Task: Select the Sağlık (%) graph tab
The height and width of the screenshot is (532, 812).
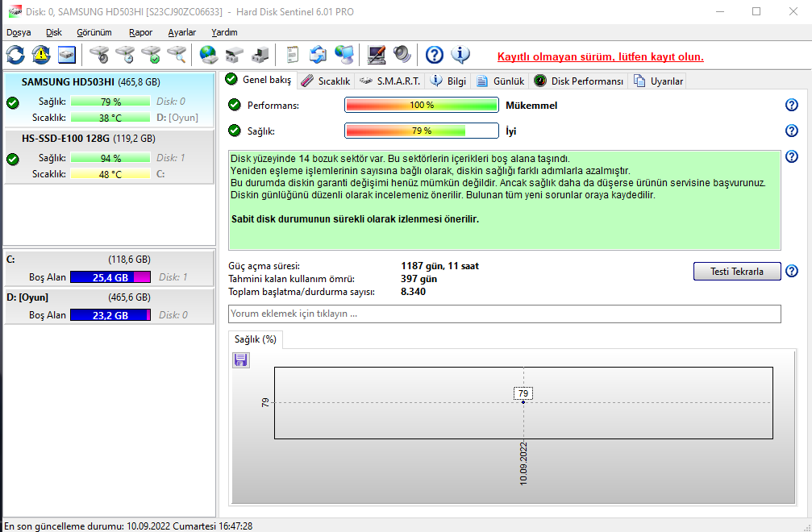Action: pyautogui.click(x=256, y=339)
